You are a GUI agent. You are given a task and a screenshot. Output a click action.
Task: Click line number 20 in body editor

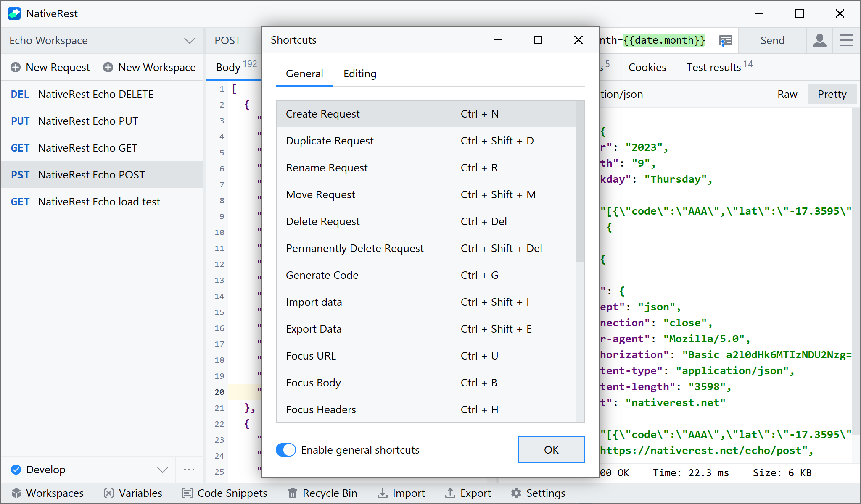coord(219,392)
